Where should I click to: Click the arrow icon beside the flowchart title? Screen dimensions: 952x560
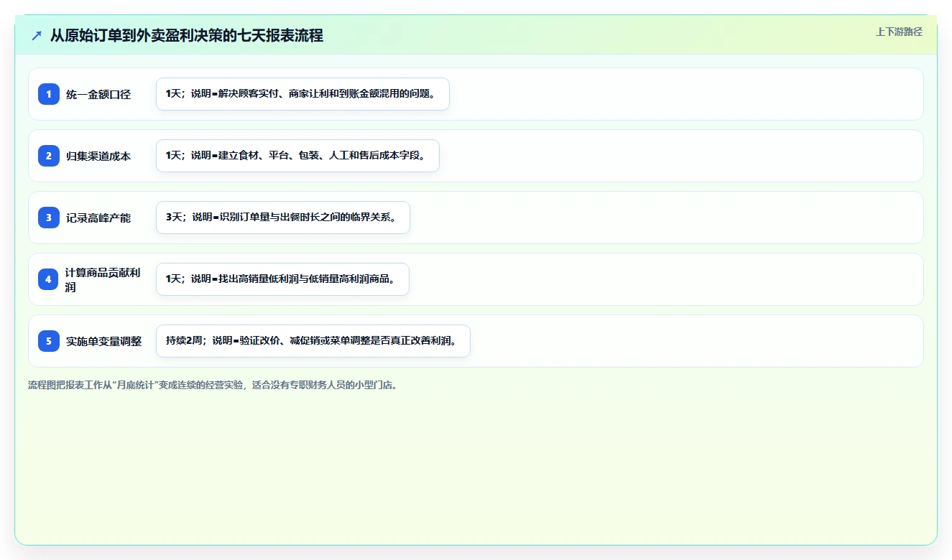pos(37,35)
